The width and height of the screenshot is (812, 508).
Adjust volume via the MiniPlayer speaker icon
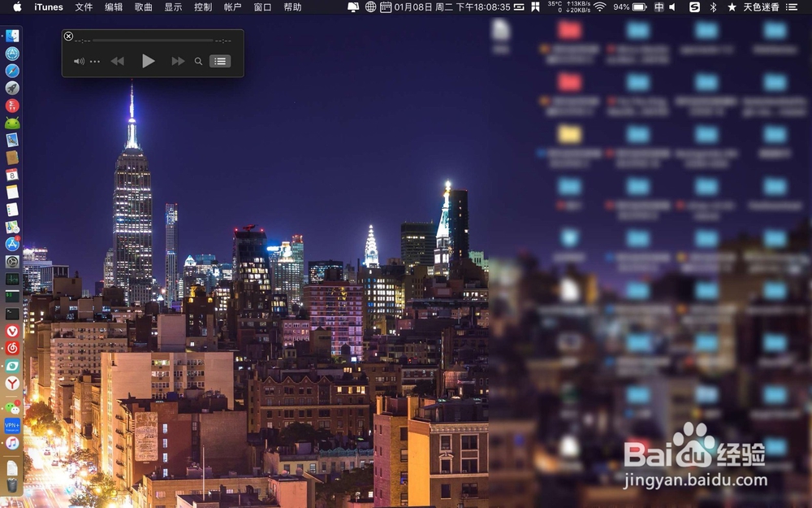(79, 61)
